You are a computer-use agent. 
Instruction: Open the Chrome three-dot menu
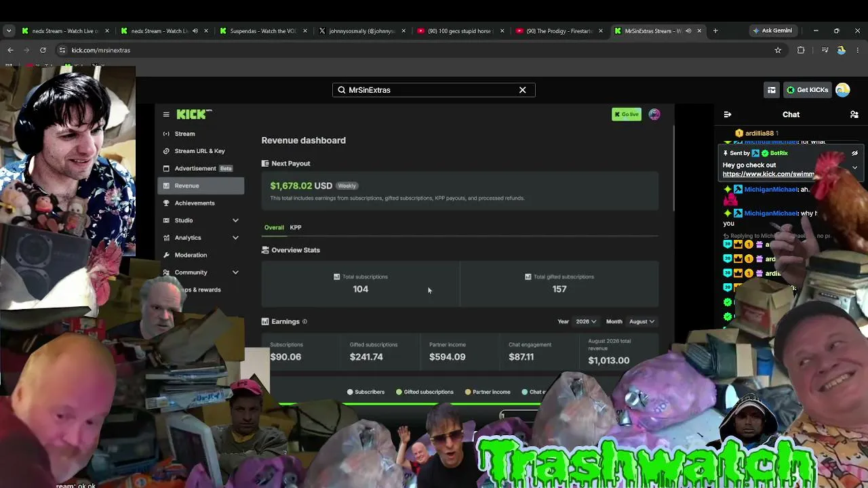coord(858,50)
